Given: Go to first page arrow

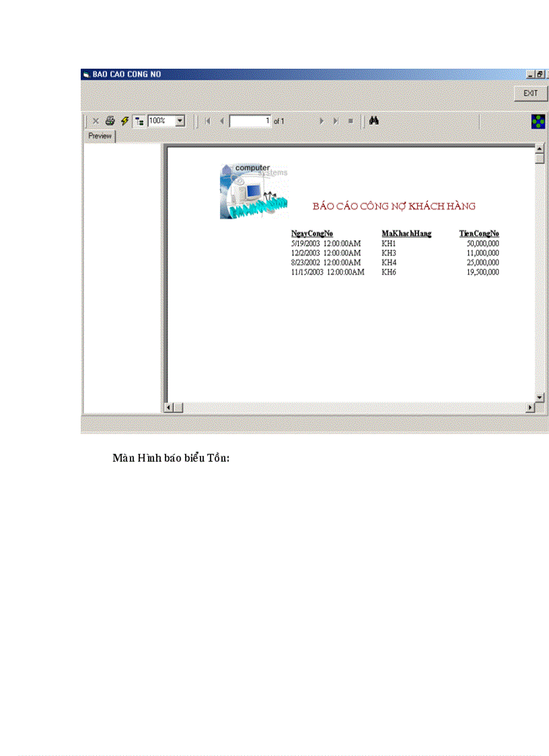Looking at the screenshot, I should pyautogui.click(x=207, y=121).
